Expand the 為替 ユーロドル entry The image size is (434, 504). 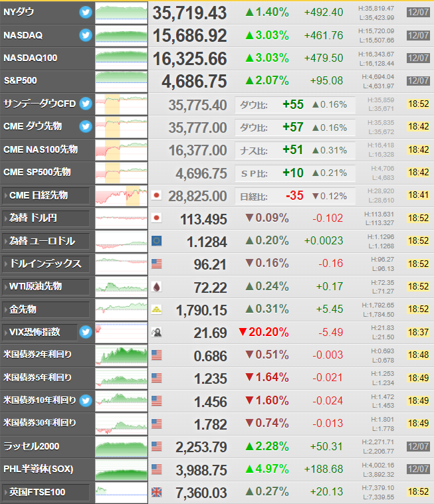[x=46, y=241]
